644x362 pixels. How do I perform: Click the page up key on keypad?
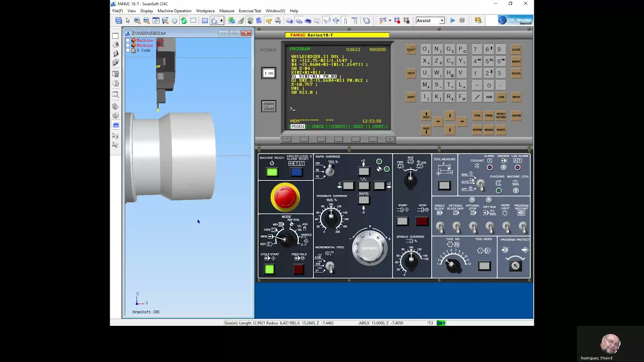coord(426,116)
